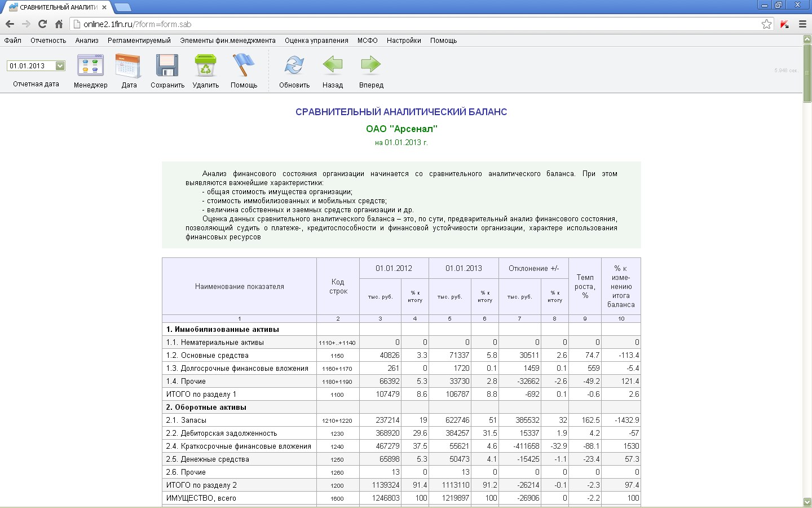This screenshot has height=508, width=812.
Task: Click the 2.4. Краткосрочные финансовые вложения label
Action: (239, 446)
